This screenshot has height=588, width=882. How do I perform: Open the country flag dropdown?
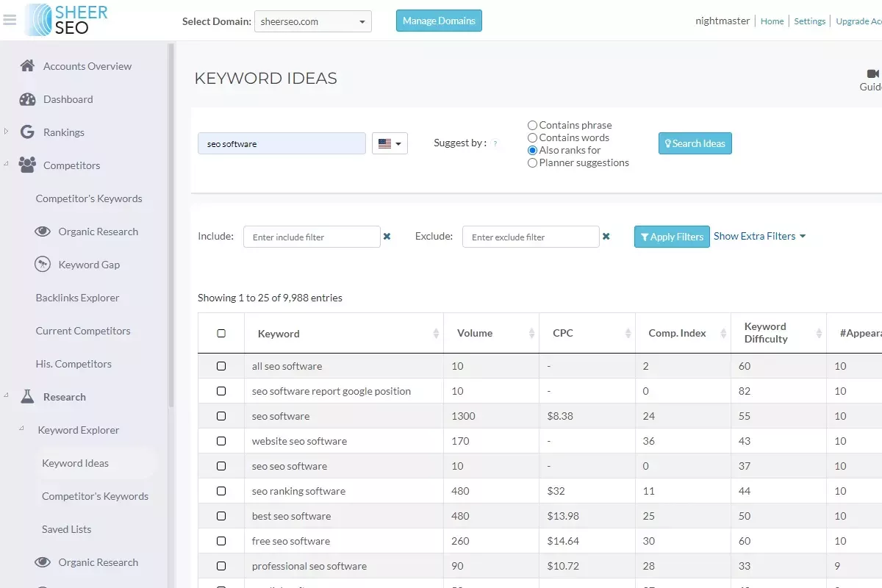pyautogui.click(x=390, y=144)
